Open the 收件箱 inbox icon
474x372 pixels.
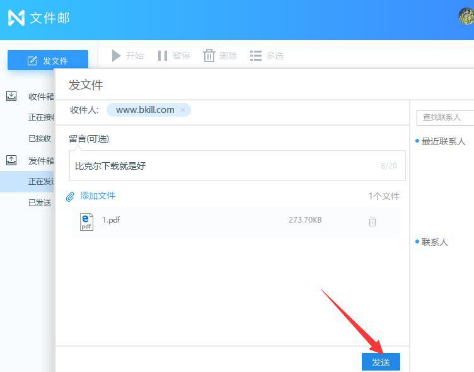pos(11,96)
